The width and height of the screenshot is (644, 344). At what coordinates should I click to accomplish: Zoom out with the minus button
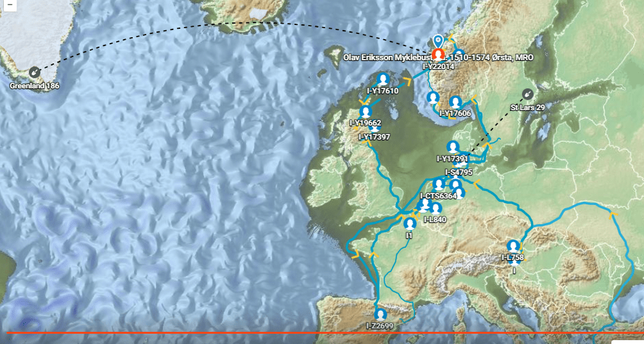[10, 5]
